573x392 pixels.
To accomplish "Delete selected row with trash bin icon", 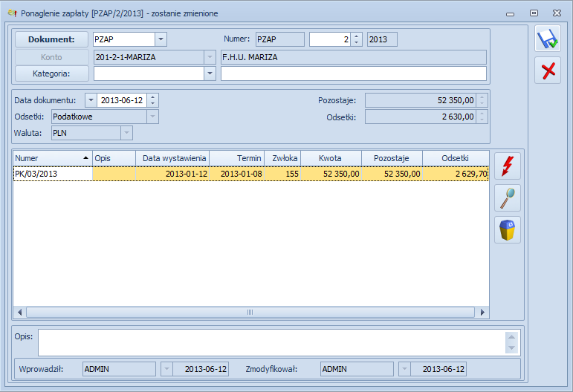I will pos(508,230).
